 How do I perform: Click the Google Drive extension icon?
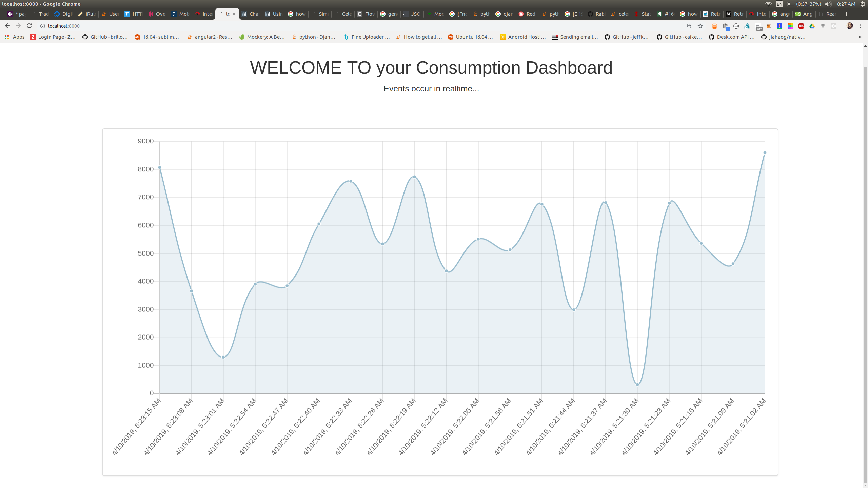click(x=812, y=26)
